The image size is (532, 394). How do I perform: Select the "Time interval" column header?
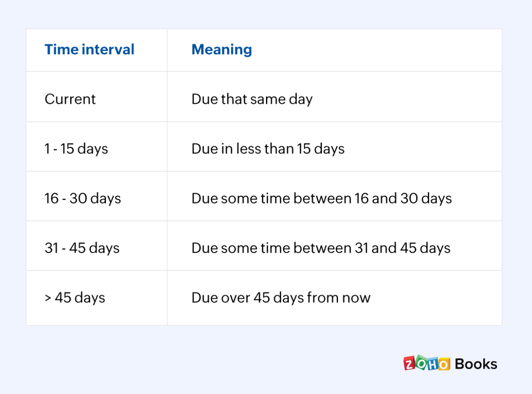(x=89, y=50)
